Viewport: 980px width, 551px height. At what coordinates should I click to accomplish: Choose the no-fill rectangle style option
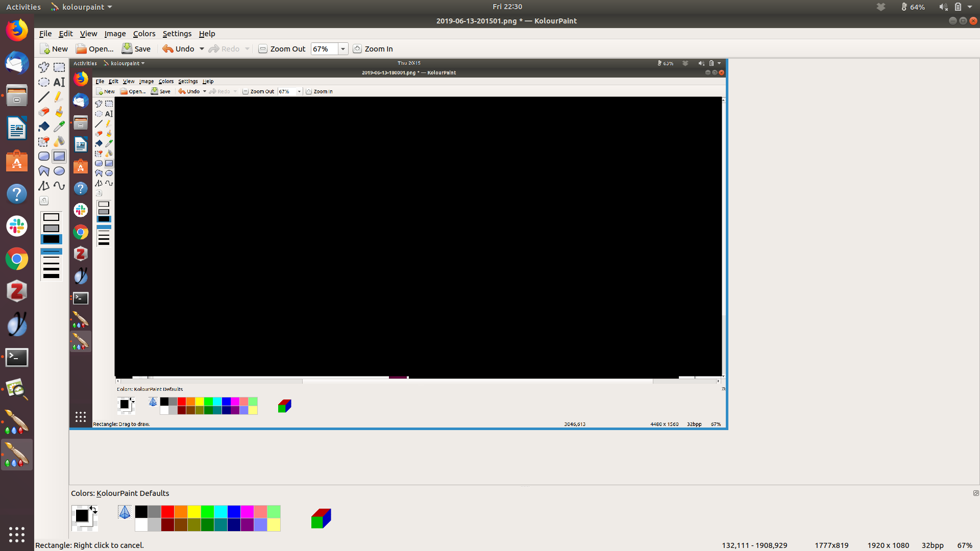point(51,217)
